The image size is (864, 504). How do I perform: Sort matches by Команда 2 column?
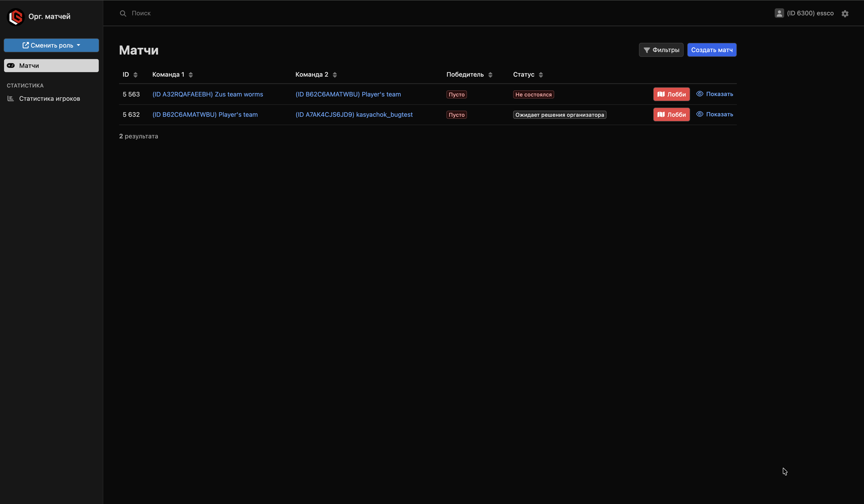click(x=335, y=75)
